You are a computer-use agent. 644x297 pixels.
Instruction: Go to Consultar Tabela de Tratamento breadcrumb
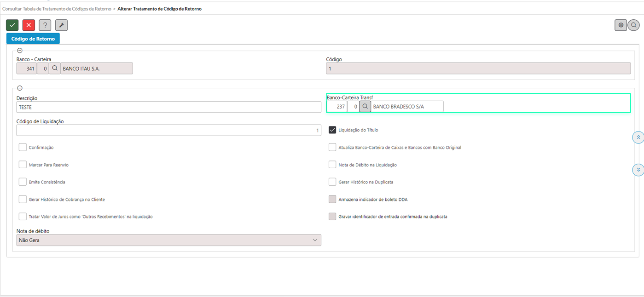point(57,9)
